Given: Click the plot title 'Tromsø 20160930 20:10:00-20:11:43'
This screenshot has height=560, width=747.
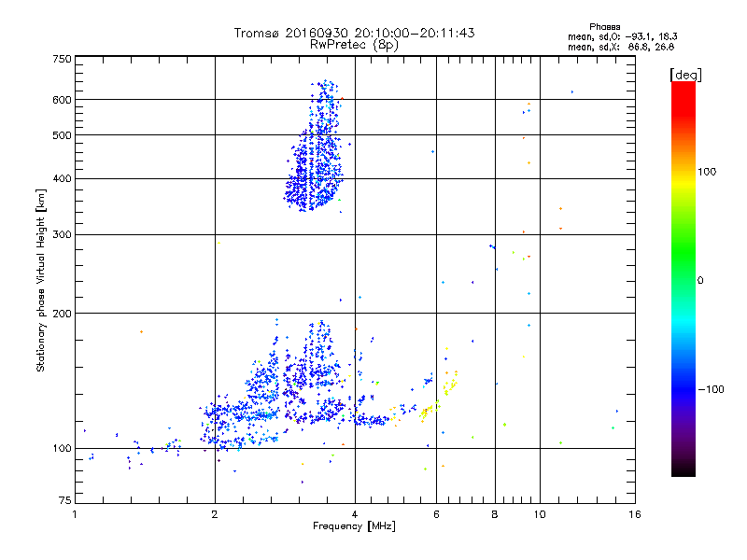Looking at the screenshot, I should [x=354, y=33].
